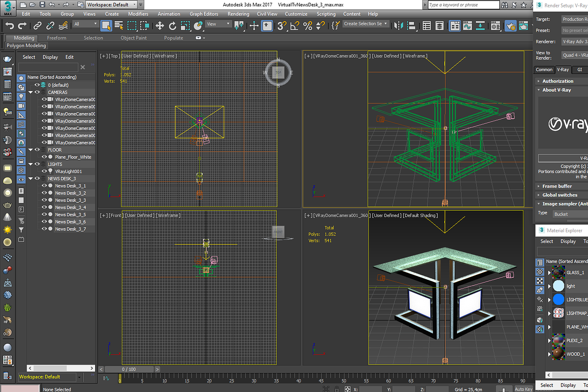Screen dimensions: 588x392
Task: Open the selection filter 'All' dropdown
Action: pos(85,24)
